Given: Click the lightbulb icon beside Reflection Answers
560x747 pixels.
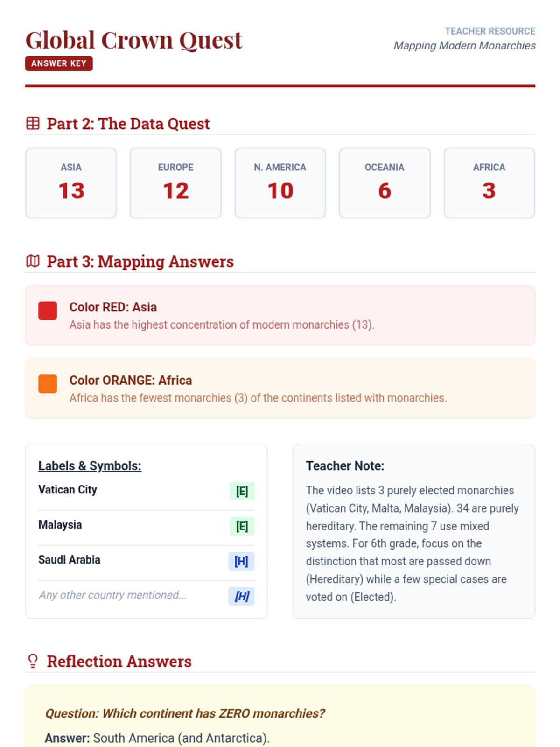Looking at the screenshot, I should pyautogui.click(x=33, y=661).
